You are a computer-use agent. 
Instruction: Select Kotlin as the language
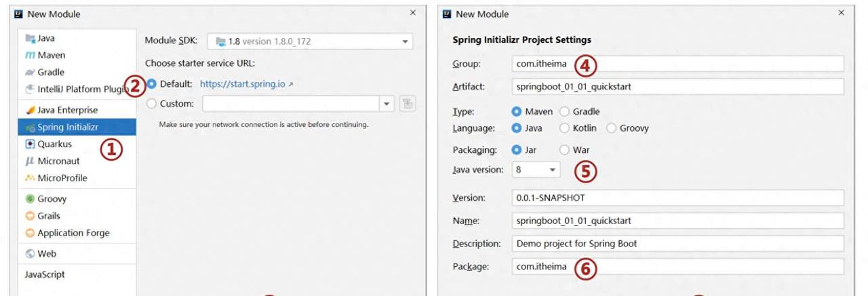coord(564,128)
